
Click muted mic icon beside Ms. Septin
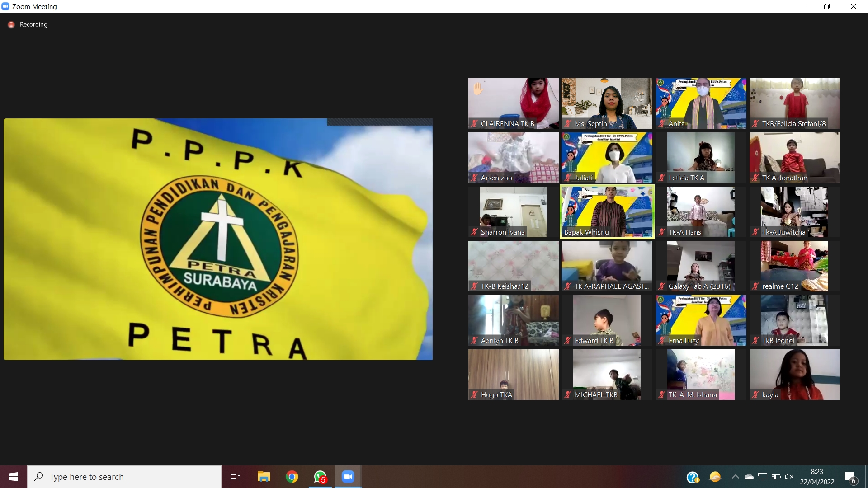tap(568, 123)
